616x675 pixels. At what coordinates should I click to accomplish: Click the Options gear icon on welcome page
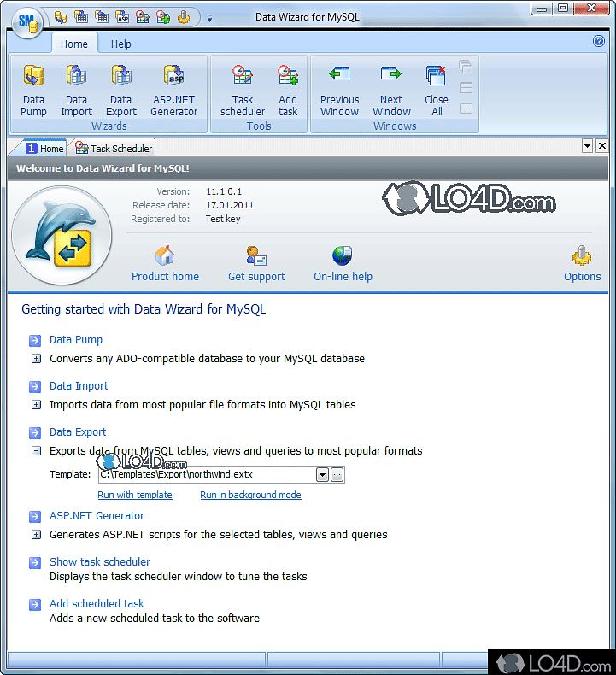(582, 256)
